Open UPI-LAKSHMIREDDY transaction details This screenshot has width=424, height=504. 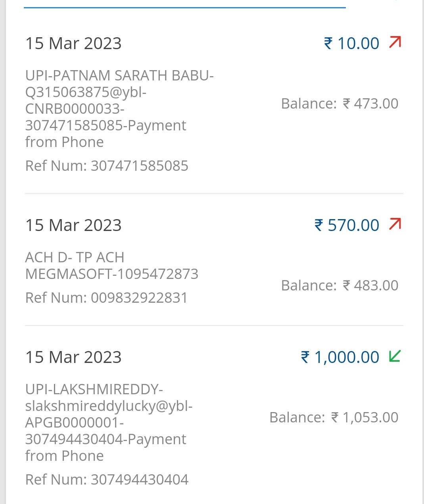pyautogui.click(x=94, y=389)
